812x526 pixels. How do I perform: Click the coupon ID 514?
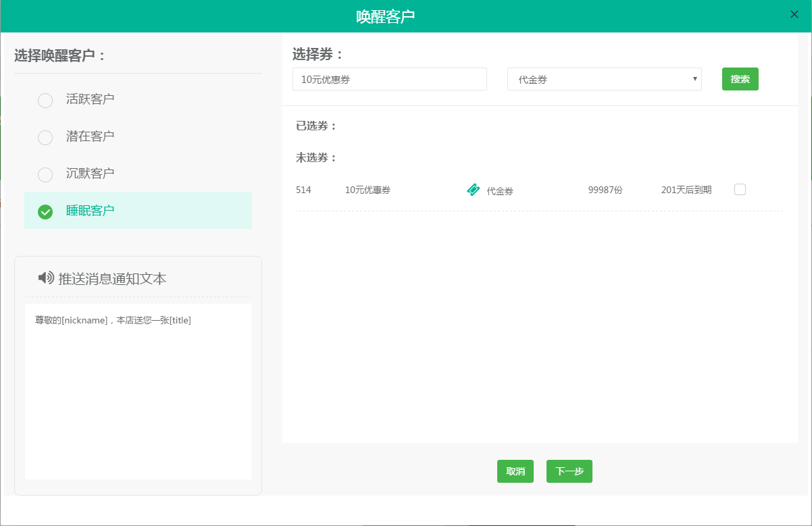[303, 190]
